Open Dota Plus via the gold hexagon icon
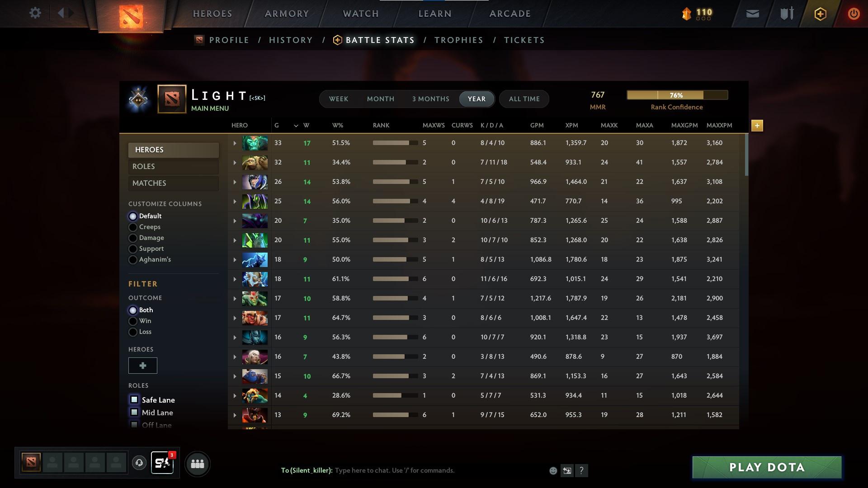 point(820,14)
